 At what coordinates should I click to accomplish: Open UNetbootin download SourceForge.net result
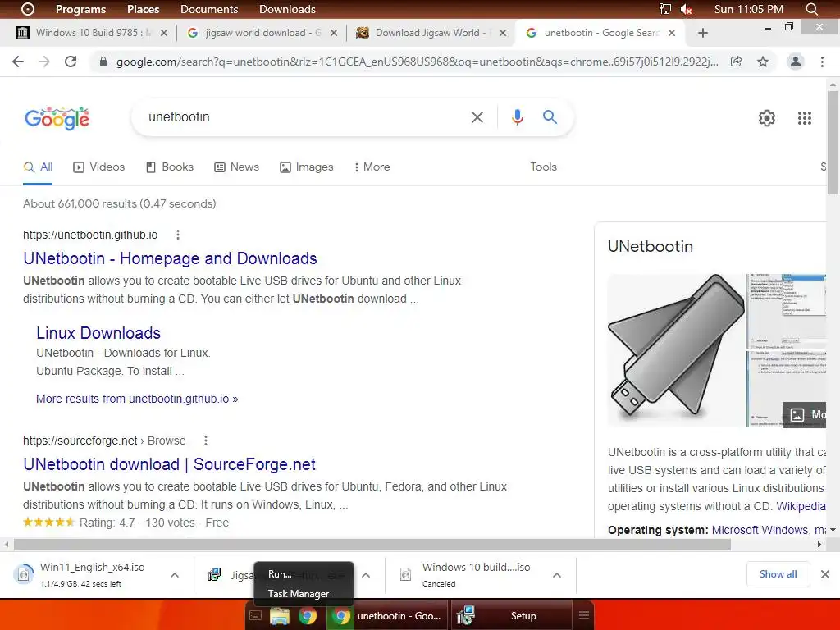point(169,464)
